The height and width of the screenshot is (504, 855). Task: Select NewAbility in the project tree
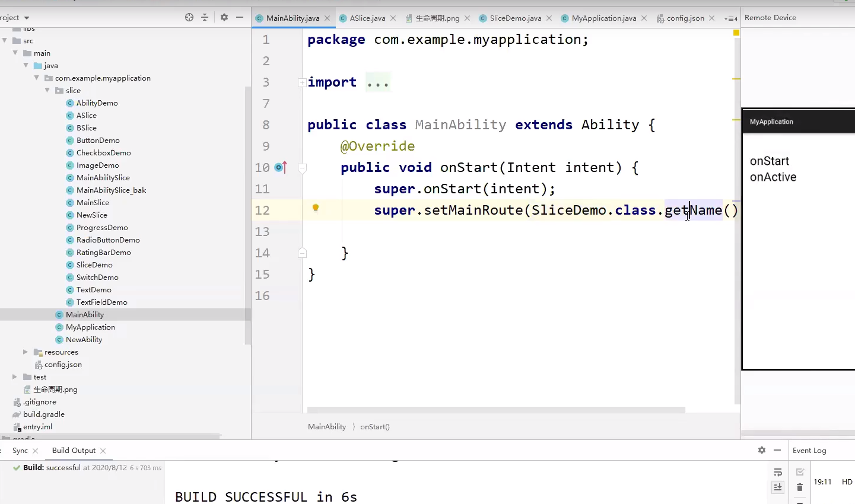[84, 340]
